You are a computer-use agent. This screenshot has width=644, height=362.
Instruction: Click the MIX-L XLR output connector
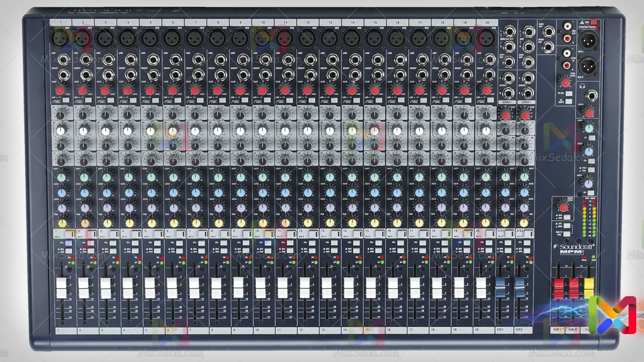(588, 41)
